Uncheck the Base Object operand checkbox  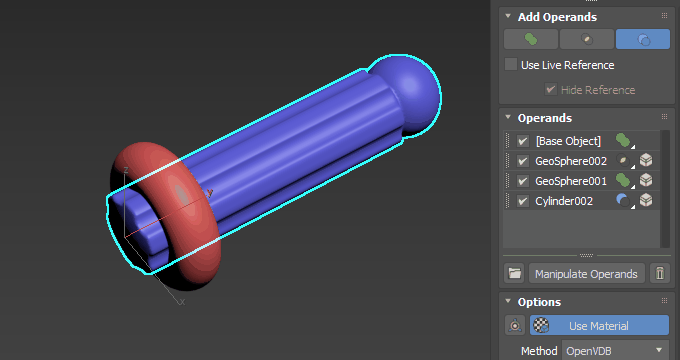(523, 141)
